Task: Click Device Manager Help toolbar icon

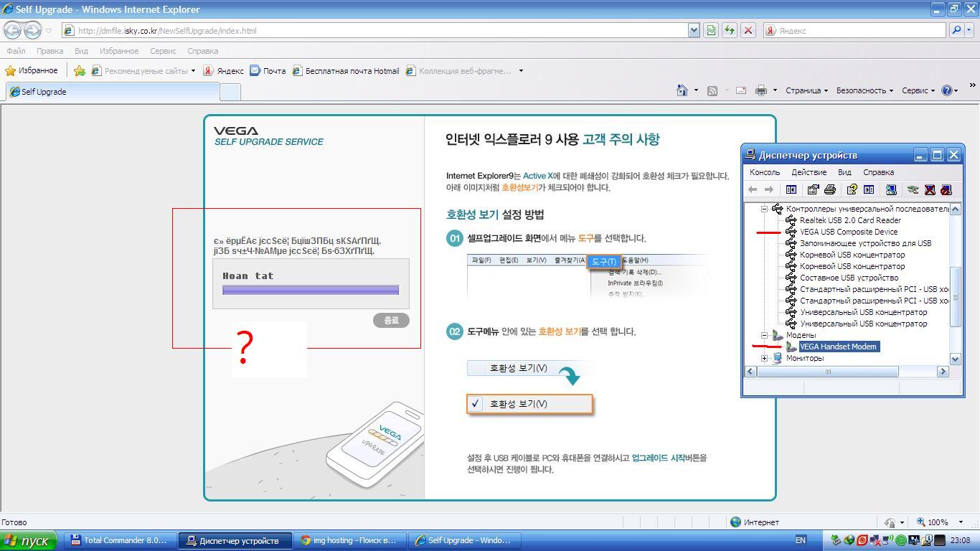Action: tap(852, 189)
